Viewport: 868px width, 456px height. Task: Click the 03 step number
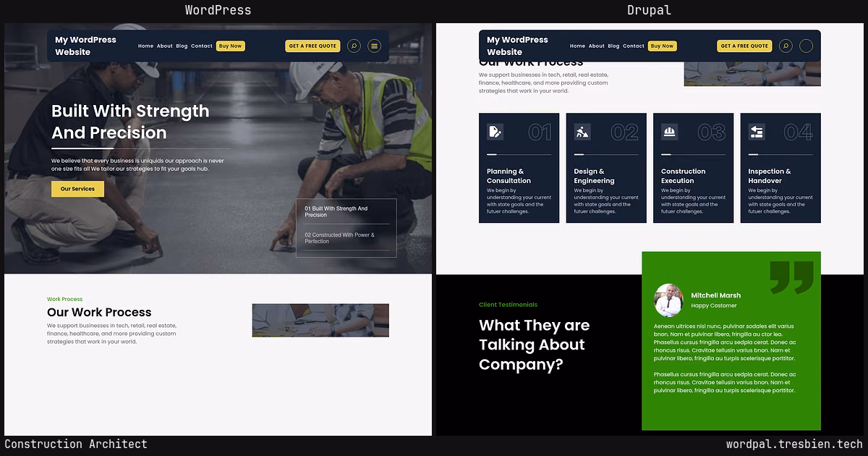point(712,132)
